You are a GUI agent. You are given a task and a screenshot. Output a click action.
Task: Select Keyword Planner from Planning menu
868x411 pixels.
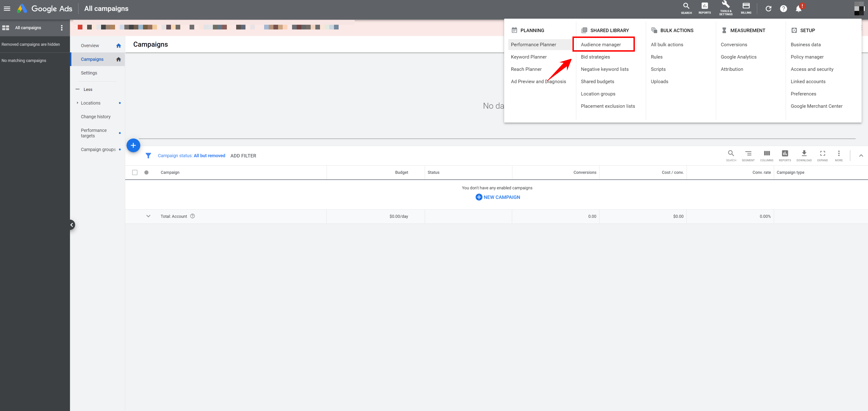(529, 57)
